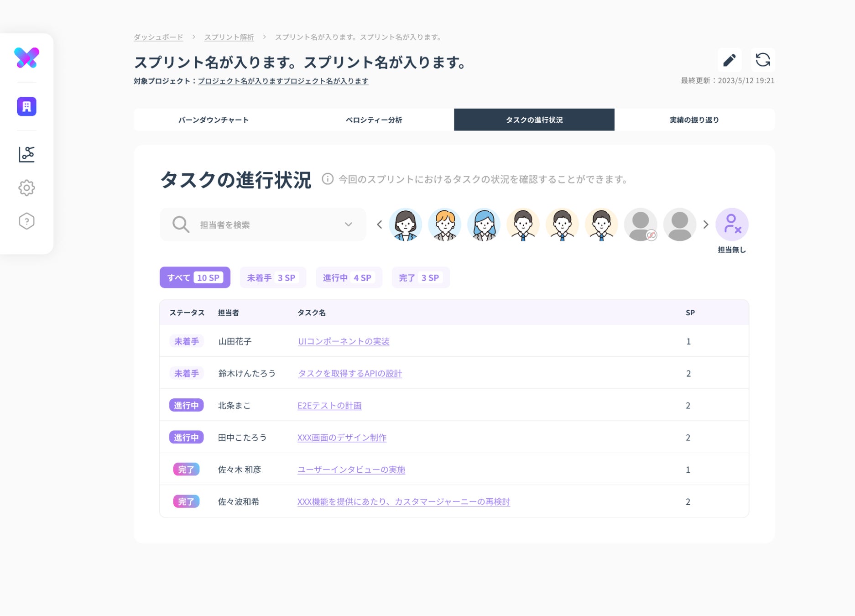Click the info icon beside タスクの進行状況 heading

click(x=328, y=179)
